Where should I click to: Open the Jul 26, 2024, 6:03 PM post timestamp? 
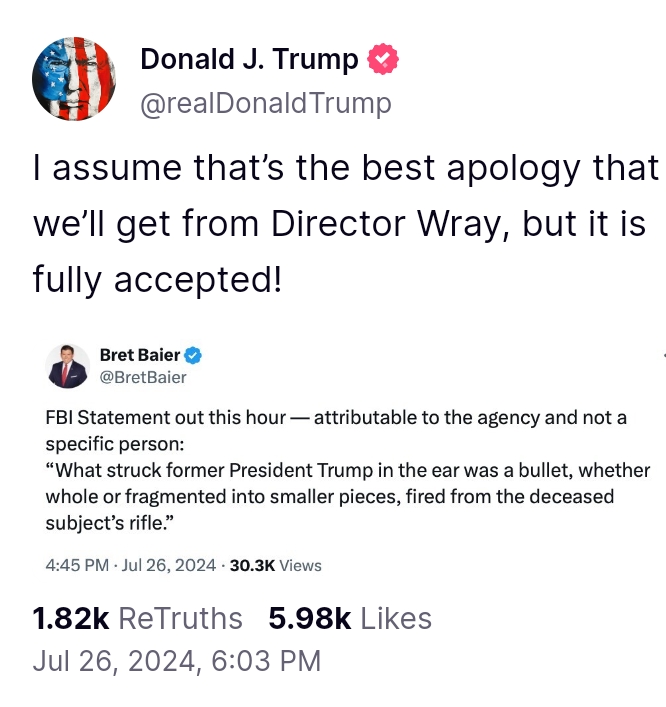(177, 661)
